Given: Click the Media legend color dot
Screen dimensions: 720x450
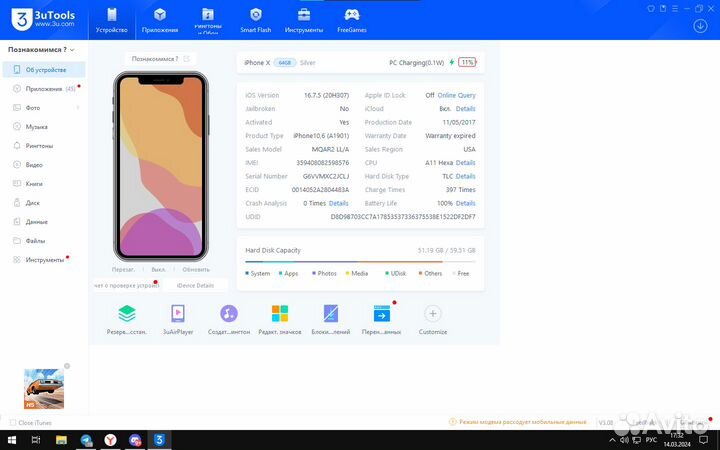Looking at the screenshot, I should (x=348, y=273).
